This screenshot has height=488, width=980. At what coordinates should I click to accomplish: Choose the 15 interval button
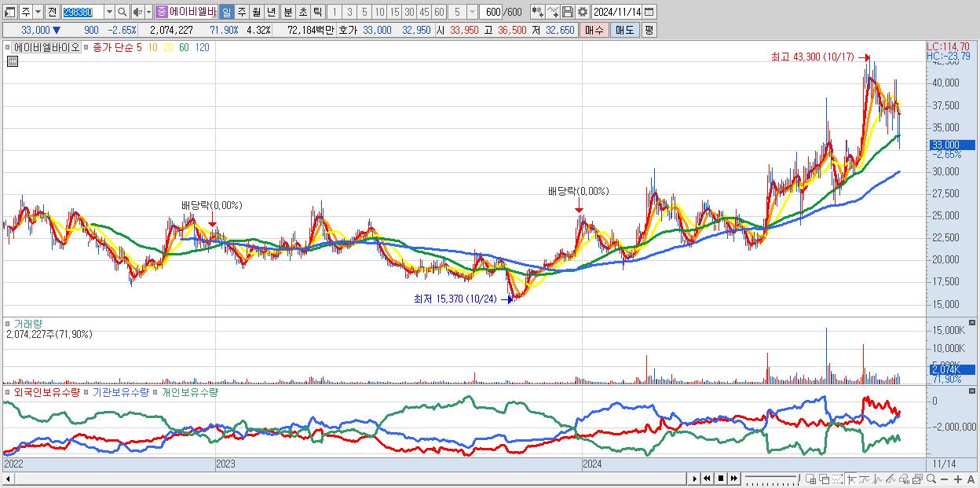pos(395,12)
